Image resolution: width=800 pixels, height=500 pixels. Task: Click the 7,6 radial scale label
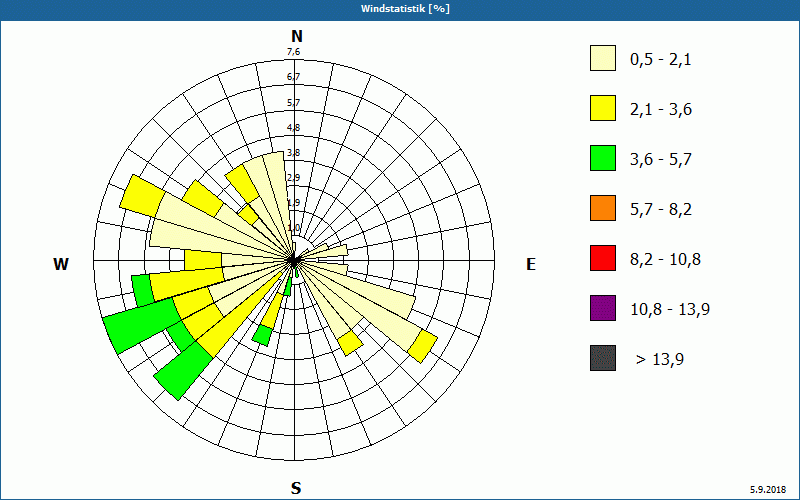pos(293,52)
